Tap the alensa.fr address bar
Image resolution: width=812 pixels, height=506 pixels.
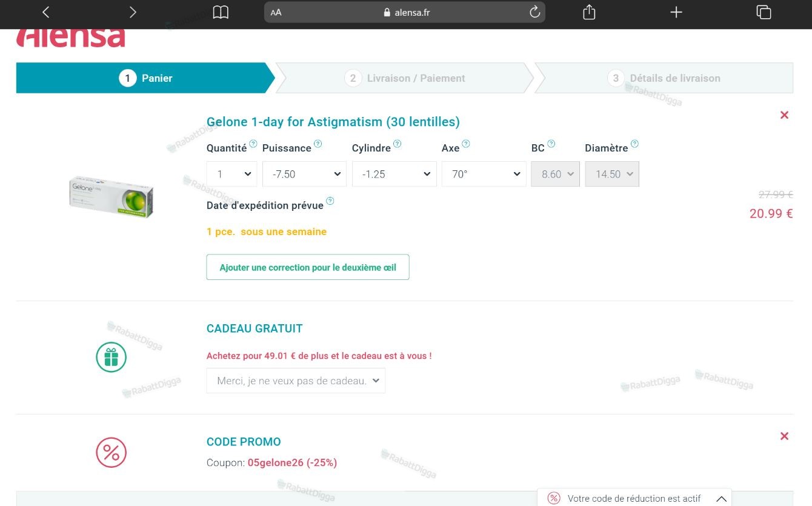click(405, 12)
